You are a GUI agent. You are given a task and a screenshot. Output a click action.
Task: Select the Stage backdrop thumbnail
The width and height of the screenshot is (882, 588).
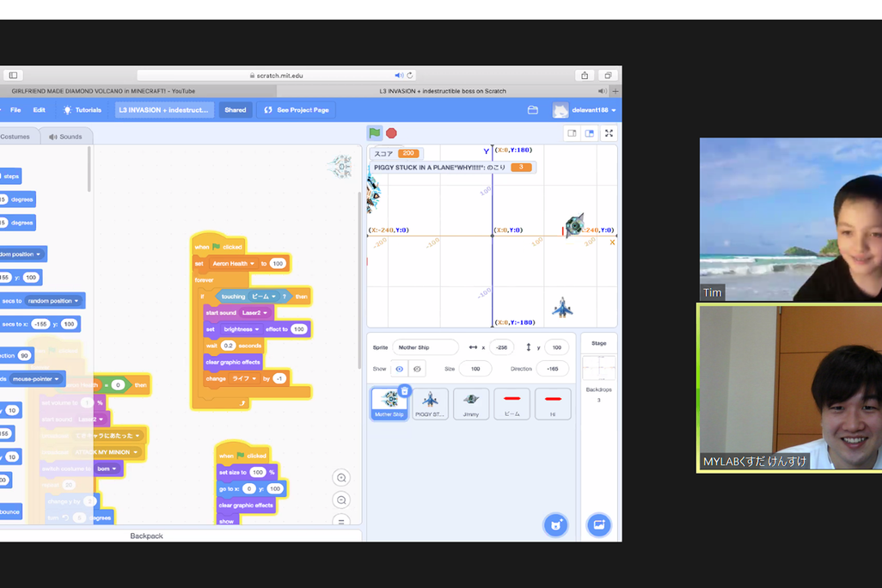599,368
